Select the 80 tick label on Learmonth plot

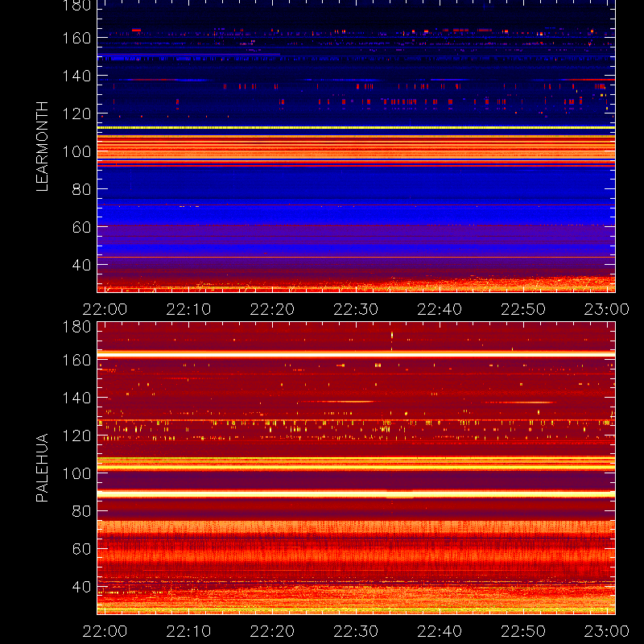tap(81, 189)
